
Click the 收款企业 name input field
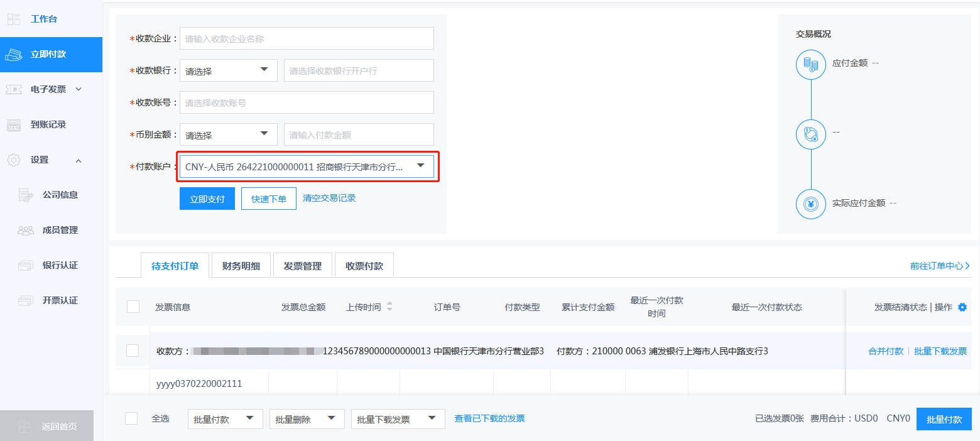coord(307,38)
